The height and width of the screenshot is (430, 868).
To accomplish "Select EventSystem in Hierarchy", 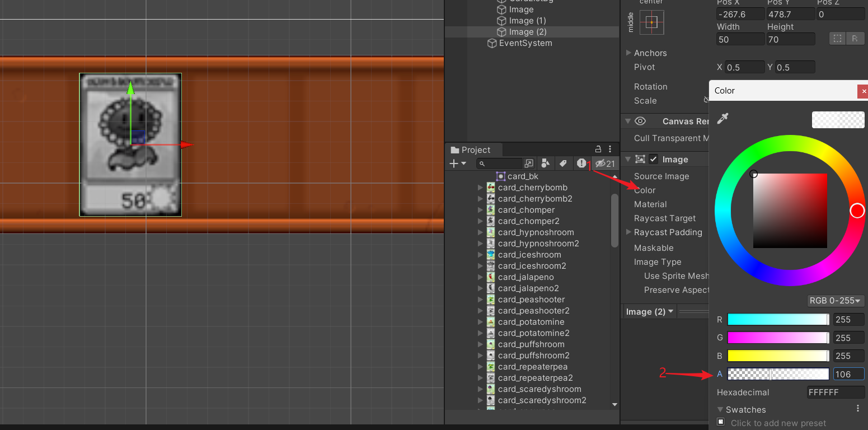I will tap(526, 43).
